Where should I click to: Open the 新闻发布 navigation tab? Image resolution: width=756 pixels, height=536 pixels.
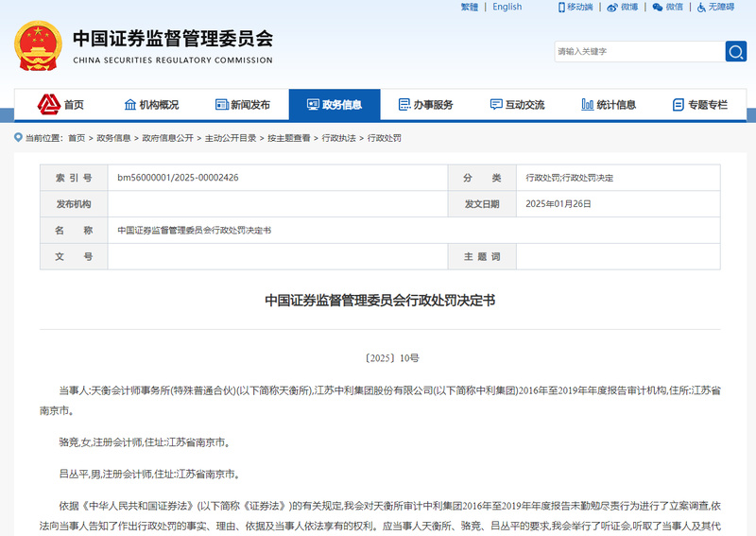[x=243, y=104]
